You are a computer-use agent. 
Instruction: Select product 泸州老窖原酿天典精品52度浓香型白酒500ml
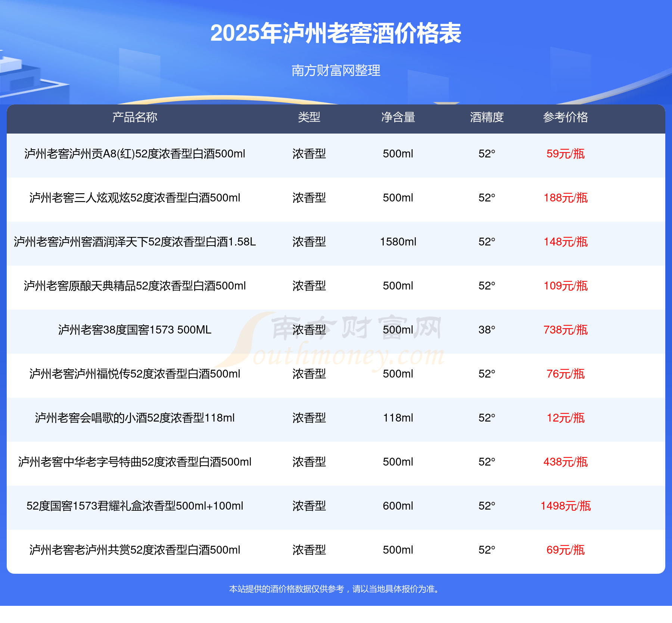[135, 286]
